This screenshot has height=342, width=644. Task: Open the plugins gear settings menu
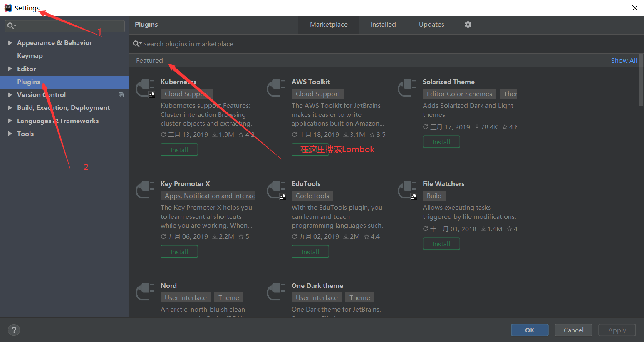point(468,25)
